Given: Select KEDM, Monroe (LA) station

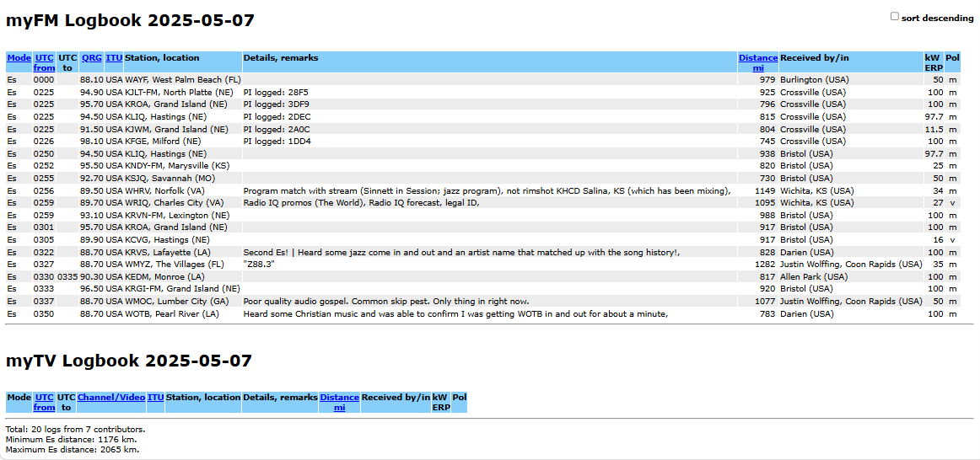Looking at the screenshot, I should pos(164,276).
